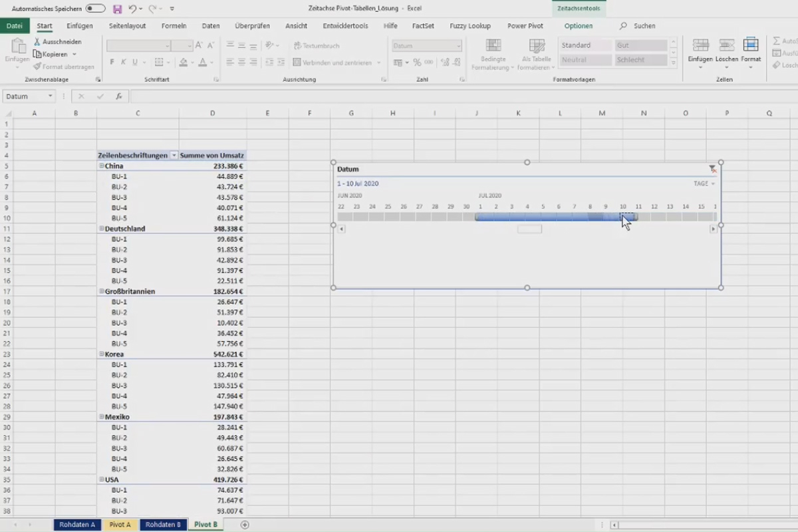Viewport: 798px width, 532px height.
Task: Toggle underline (U) formatting
Action: (x=134, y=62)
